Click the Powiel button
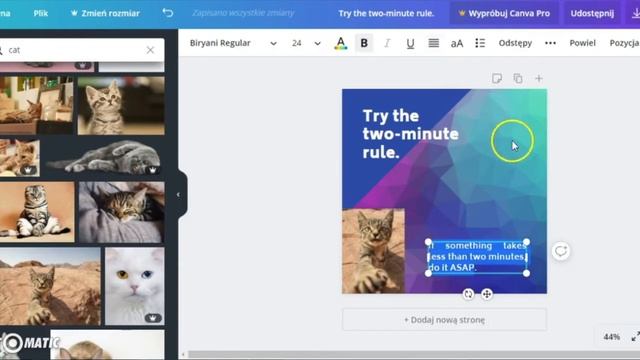This screenshot has width=640, height=360. click(582, 43)
